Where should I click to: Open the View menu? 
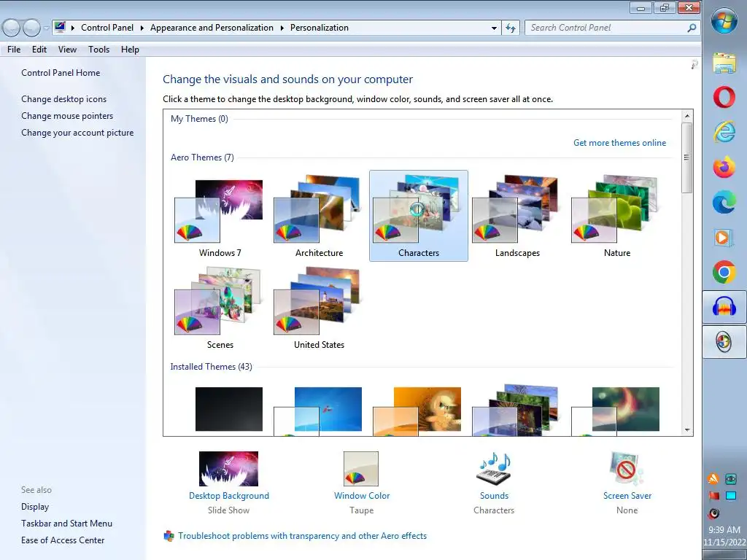pos(67,50)
